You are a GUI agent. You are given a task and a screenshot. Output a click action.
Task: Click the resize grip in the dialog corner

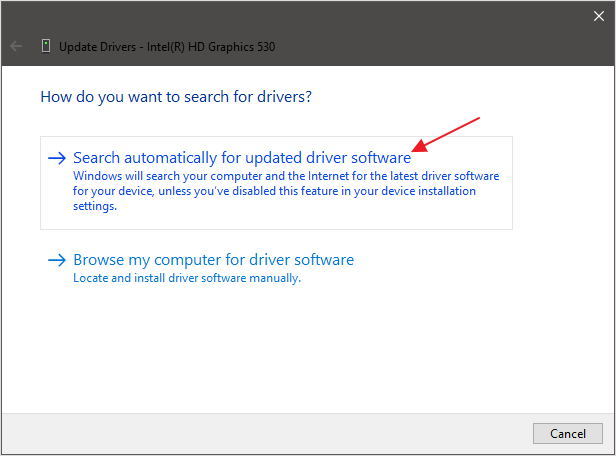pyautogui.click(x=609, y=449)
